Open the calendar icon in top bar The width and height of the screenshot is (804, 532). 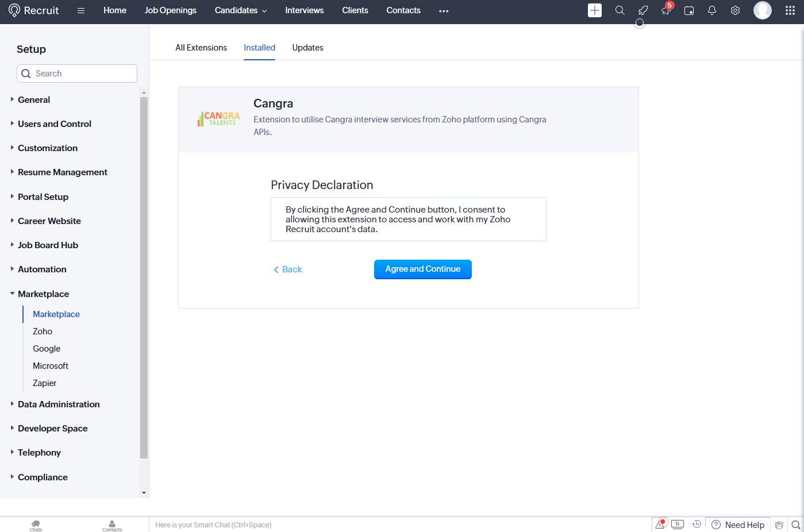click(x=689, y=10)
